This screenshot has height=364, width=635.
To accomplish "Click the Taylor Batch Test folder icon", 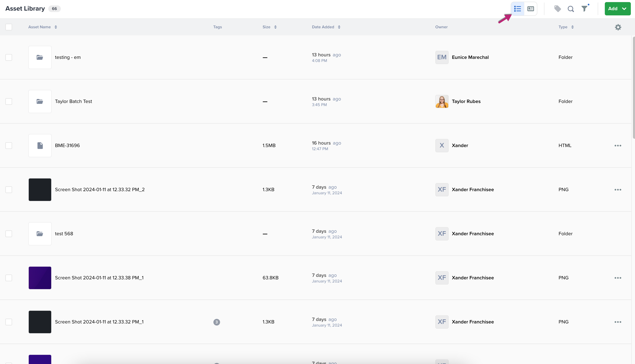I will coord(40,102).
